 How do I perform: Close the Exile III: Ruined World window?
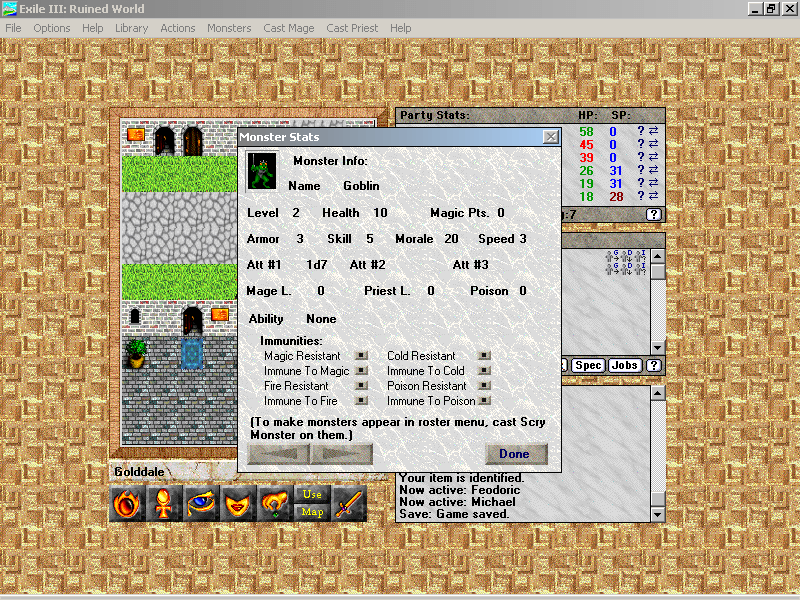tap(788, 9)
